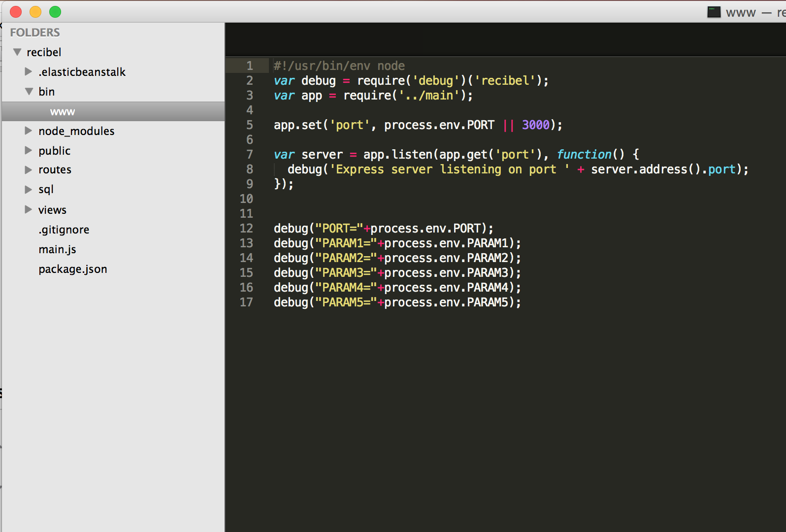Click the "PARAM1=" string on line 13

(346, 243)
